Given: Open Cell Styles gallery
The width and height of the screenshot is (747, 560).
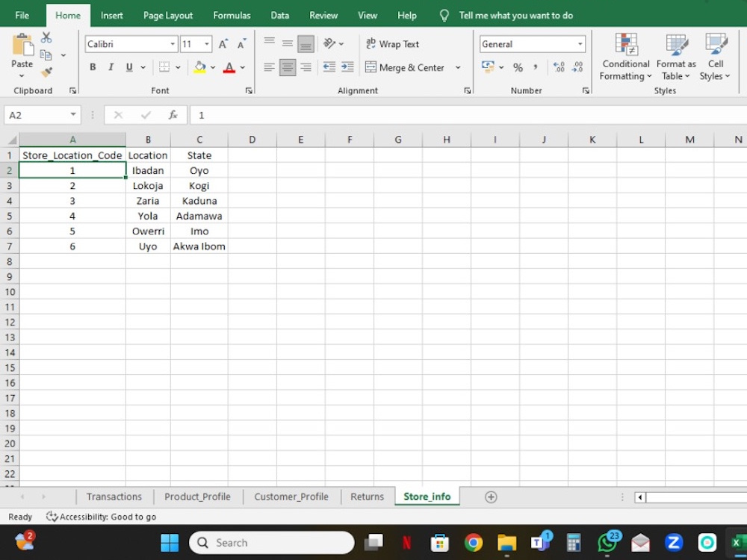Looking at the screenshot, I should (x=715, y=57).
